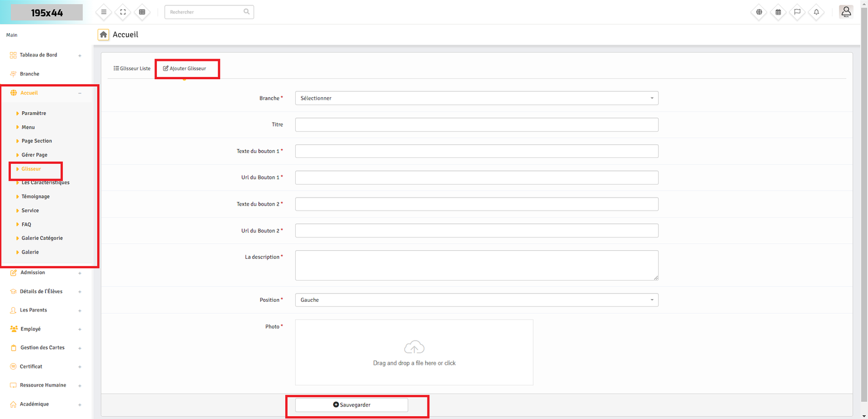The height and width of the screenshot is (419, 868).
Task: Open the apps grid icon
Action: 142,12
